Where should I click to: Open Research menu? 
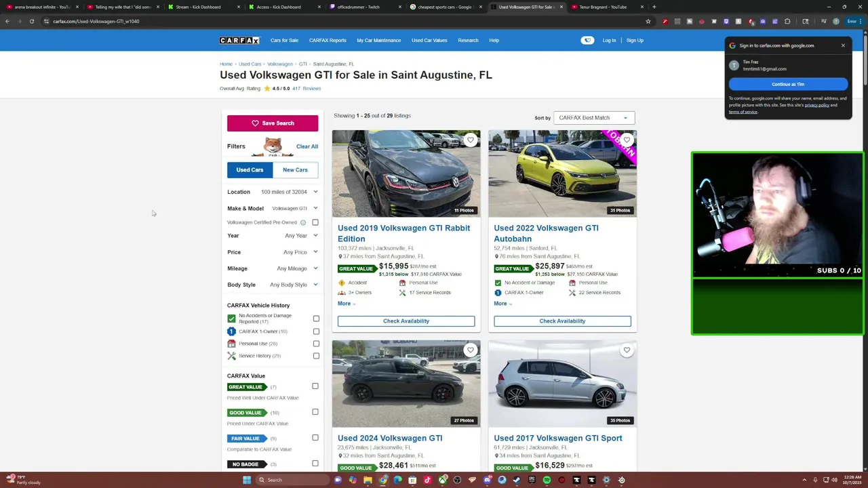point(468,41)
